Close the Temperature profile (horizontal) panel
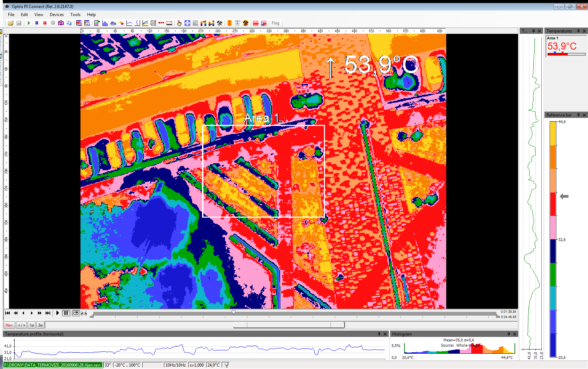This screenshot has height=369, width=588. pos(385,334)
